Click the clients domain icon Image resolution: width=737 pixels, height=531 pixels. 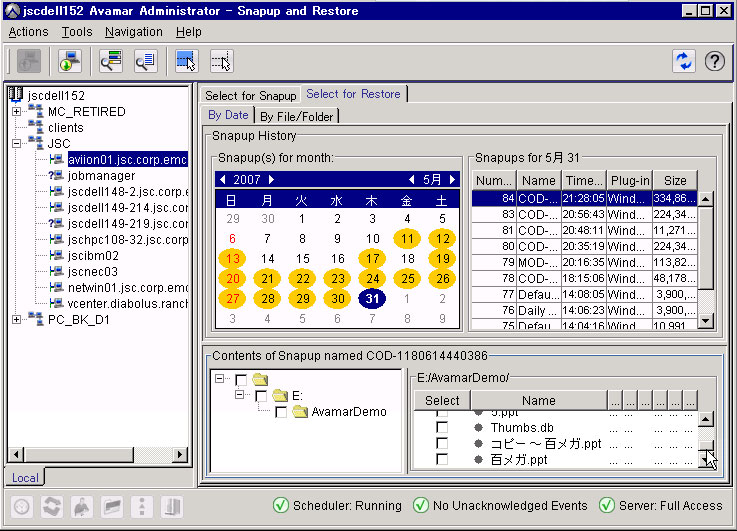point(36,127)
